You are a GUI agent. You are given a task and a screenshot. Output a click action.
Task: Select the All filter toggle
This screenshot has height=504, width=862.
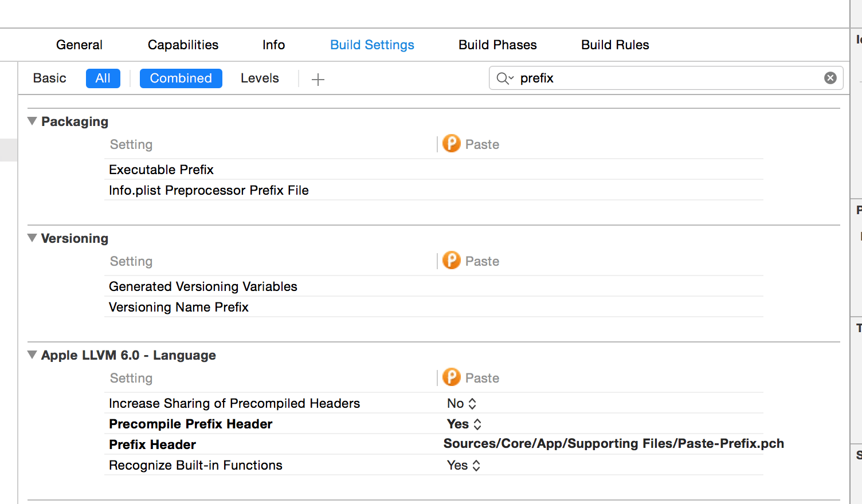[103, 78]
